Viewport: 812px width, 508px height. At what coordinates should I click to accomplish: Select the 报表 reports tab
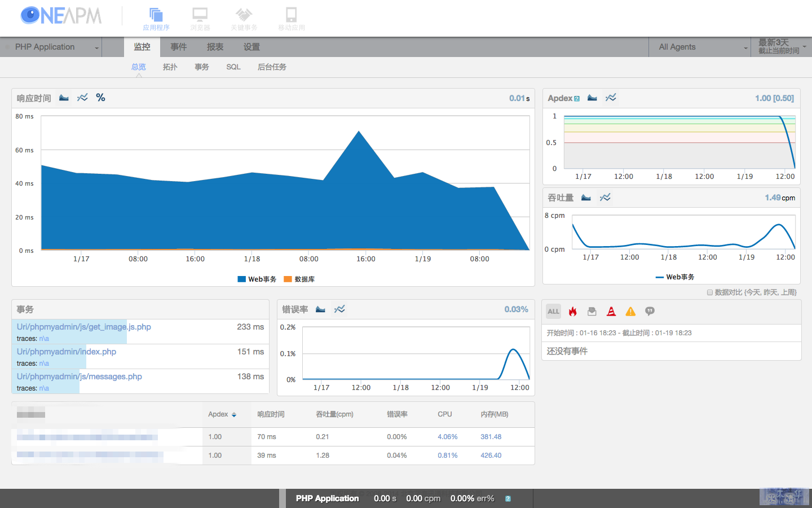(215, 47)
